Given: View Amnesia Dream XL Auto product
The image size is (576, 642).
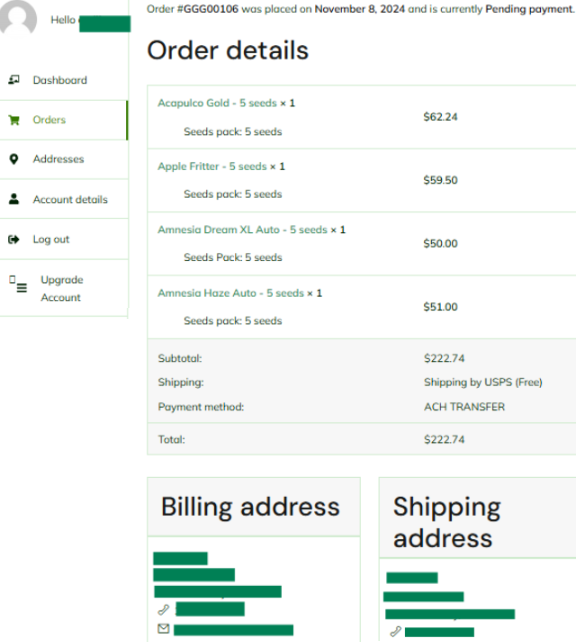Looking at the screenshot, I should (243, 230).
